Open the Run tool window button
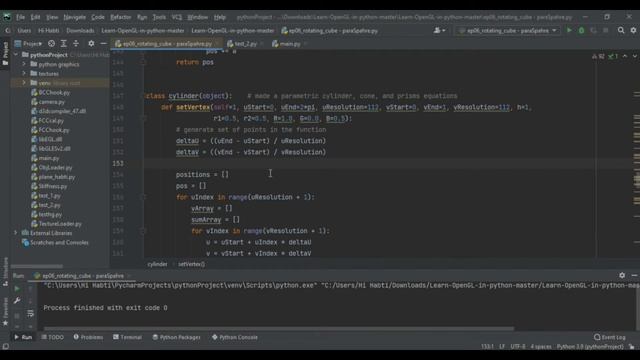 coord(23,337)
